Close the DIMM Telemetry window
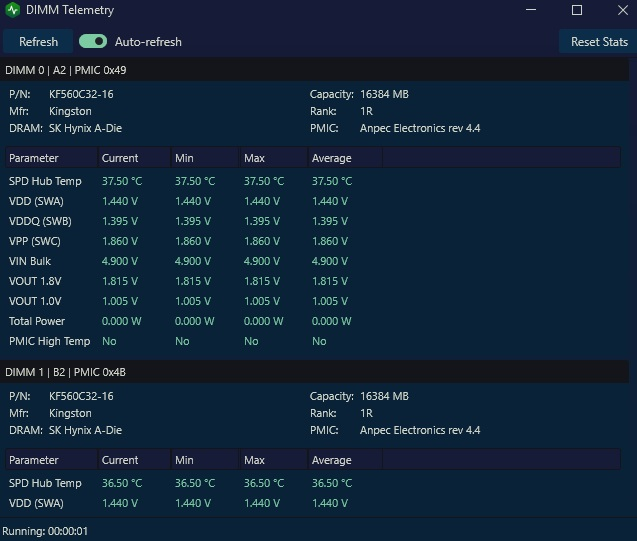Screen dimensions: 637x541 (622, 10)
